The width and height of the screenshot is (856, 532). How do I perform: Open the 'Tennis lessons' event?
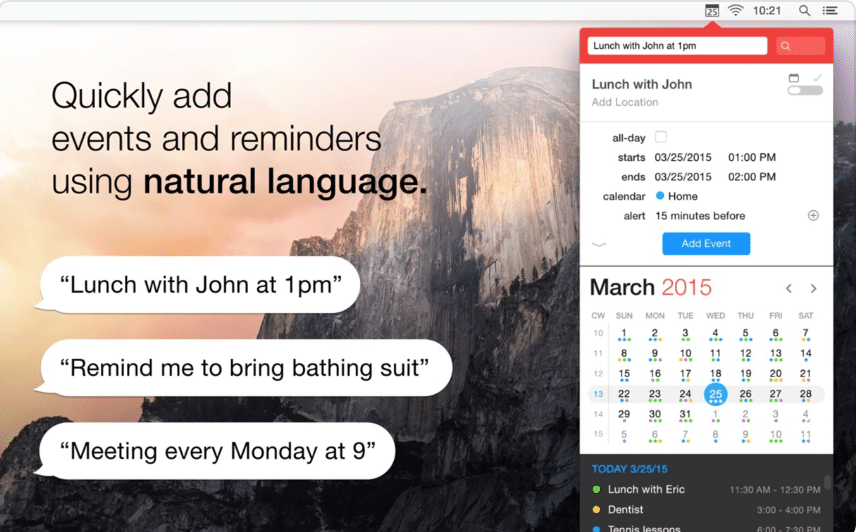(706, 528)
